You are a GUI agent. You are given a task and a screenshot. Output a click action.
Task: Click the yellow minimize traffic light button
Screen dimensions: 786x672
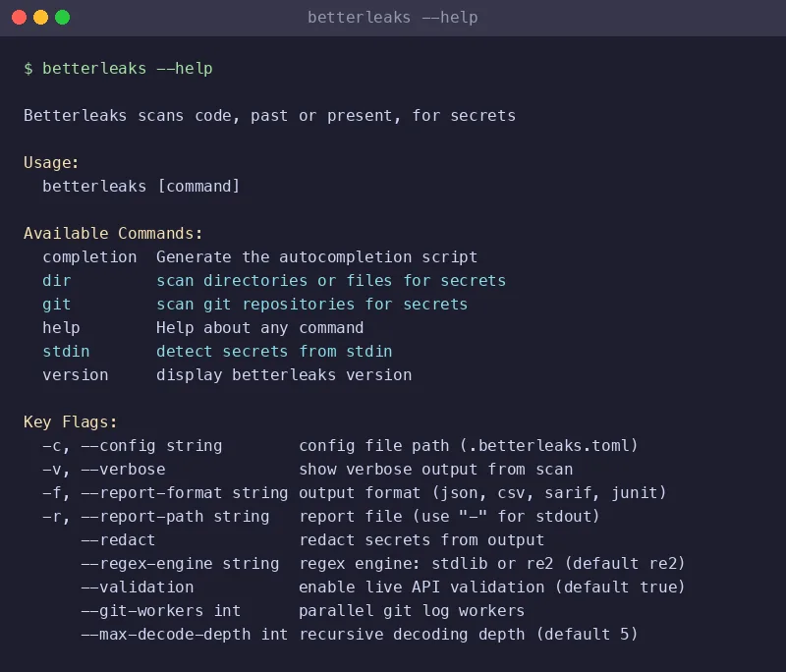(x=41, y=17)
